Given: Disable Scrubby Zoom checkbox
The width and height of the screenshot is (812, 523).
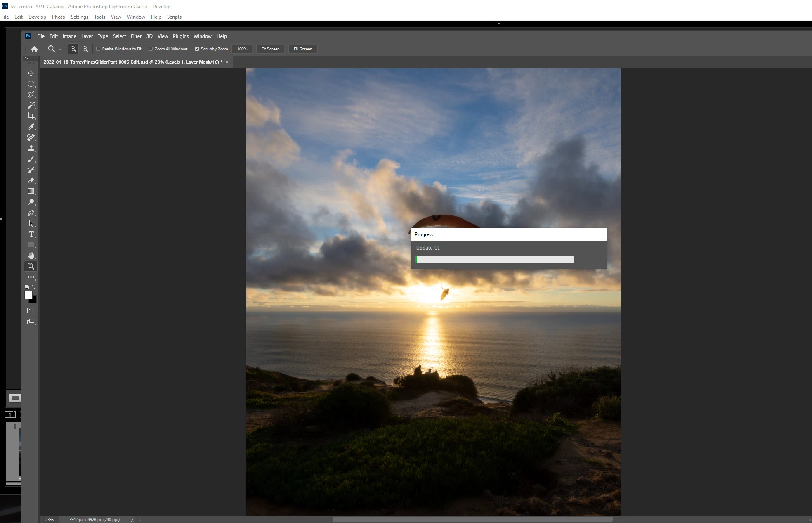Looking at the screenshot, I should click(197, 49).
